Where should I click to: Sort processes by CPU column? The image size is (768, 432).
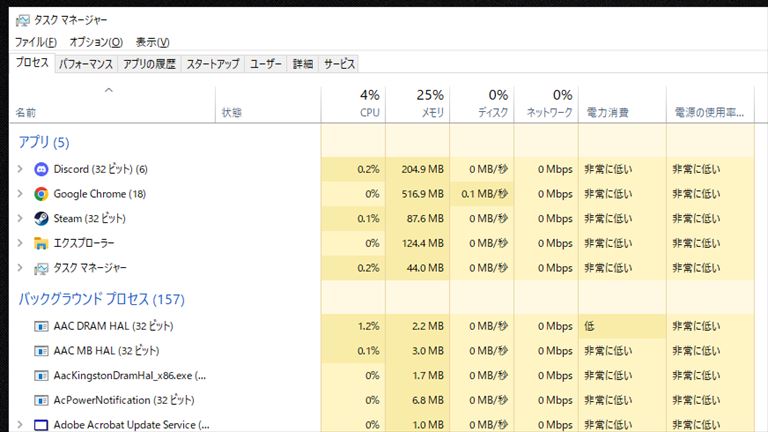click(353, 104)
